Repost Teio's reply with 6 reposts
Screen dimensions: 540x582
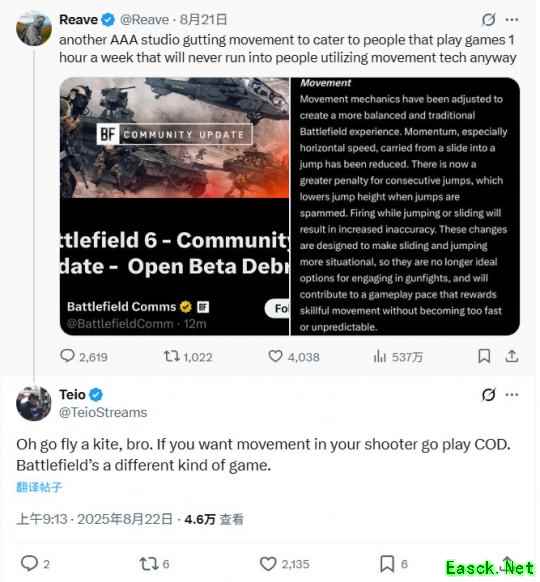pos(148,563)
